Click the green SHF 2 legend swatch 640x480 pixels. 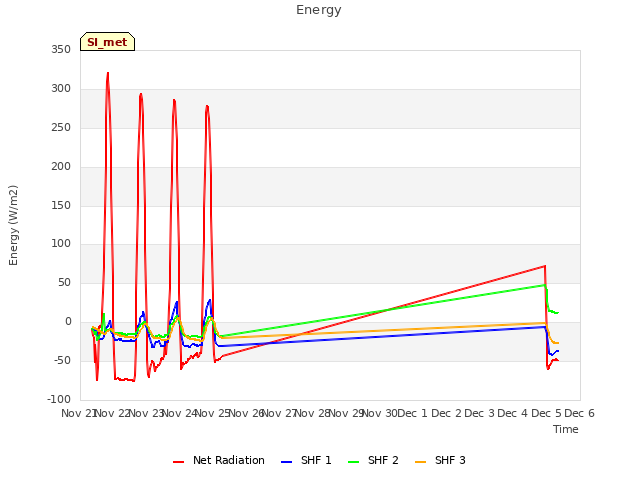point(353,462)
